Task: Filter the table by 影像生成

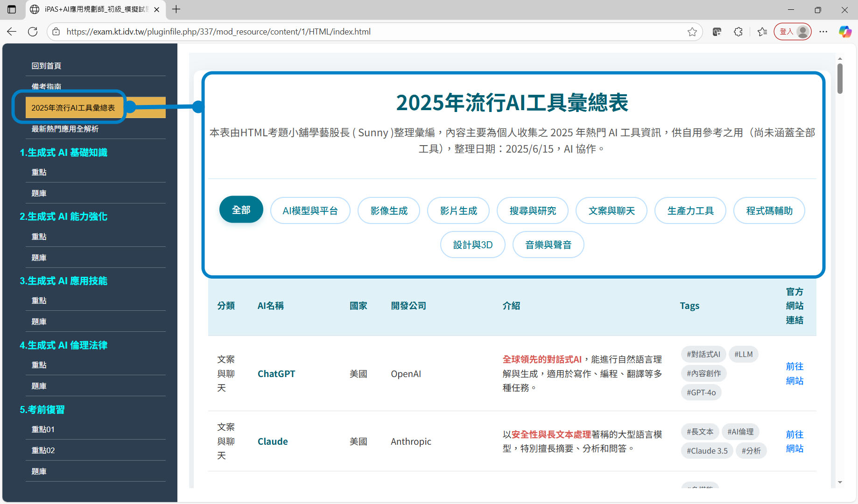Action: 388,211
